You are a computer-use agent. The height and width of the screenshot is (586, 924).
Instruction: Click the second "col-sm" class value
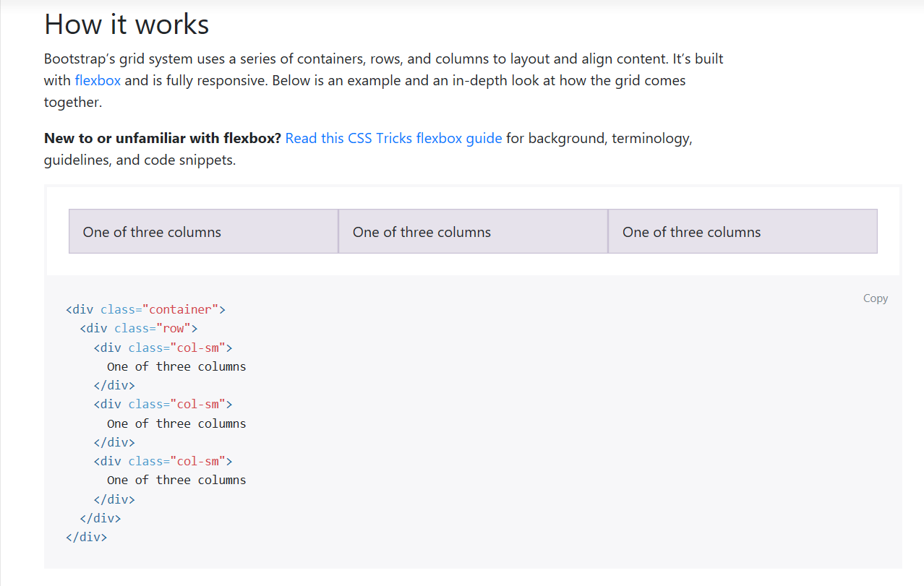pos(200,404)
